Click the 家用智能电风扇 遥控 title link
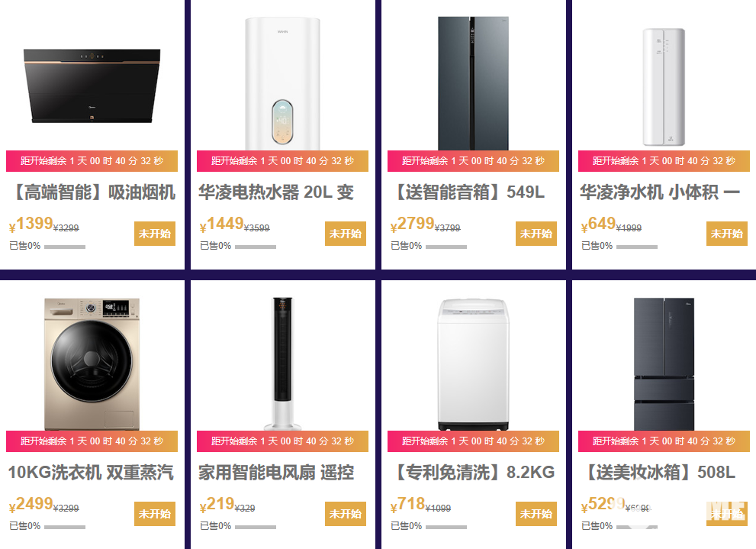756x549 pixels. tap(276, 473)
